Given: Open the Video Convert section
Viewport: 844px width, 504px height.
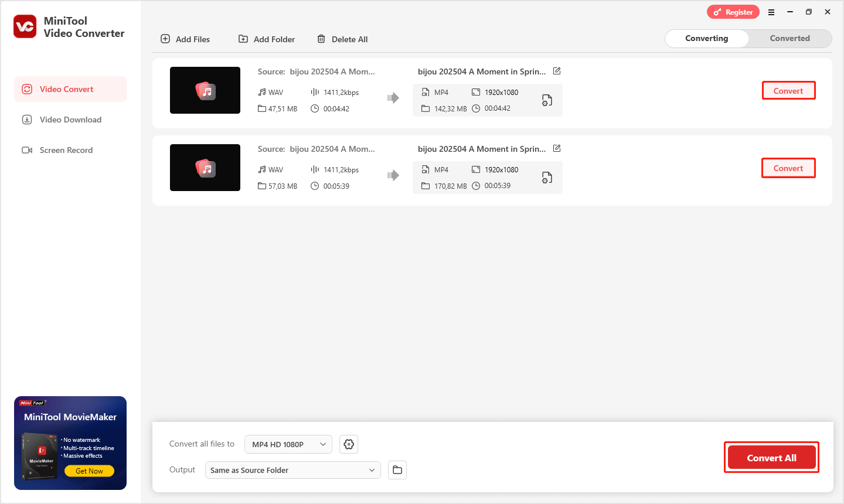Looking at the screenshot, I should [70, 89].
